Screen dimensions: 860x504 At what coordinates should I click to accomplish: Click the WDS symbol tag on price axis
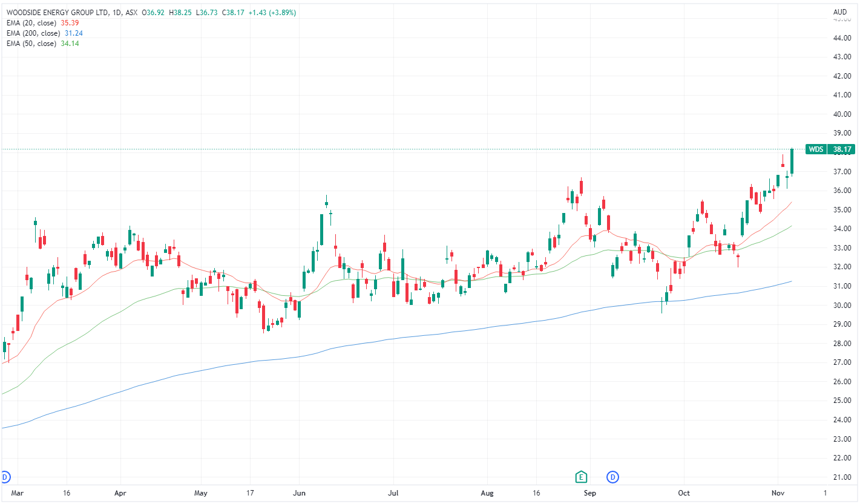[815, 149]
